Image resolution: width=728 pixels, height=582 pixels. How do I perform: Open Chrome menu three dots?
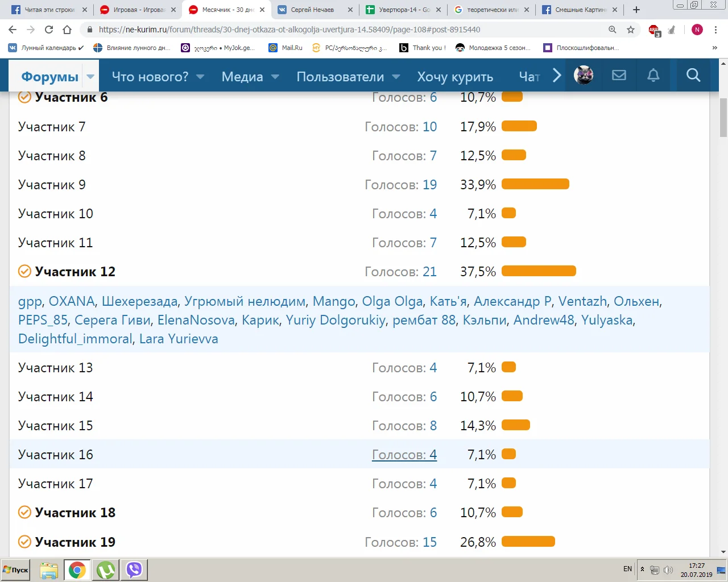point(715,30)
